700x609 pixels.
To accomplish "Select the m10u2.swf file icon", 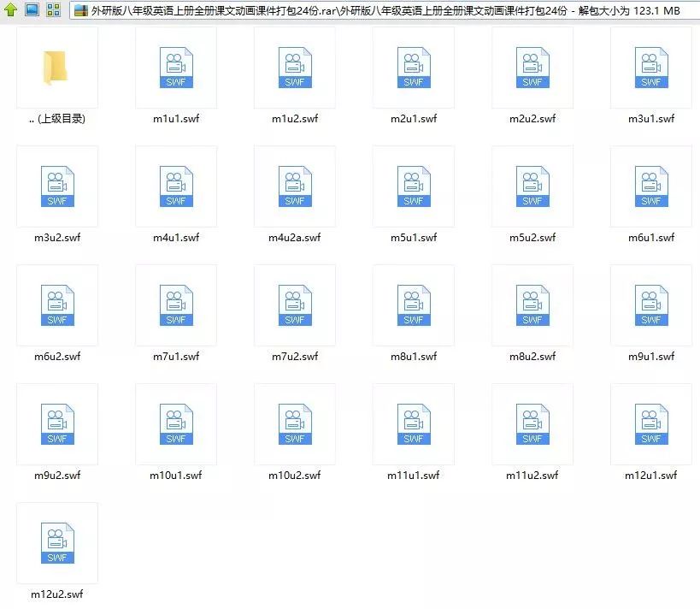I will pyautogui.click(x=295, y=424).
